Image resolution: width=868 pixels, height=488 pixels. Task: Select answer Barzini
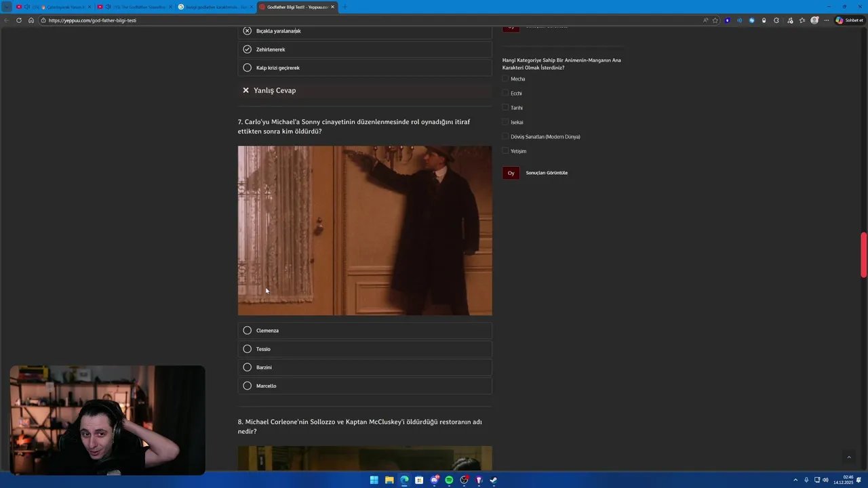pos(365,367)
